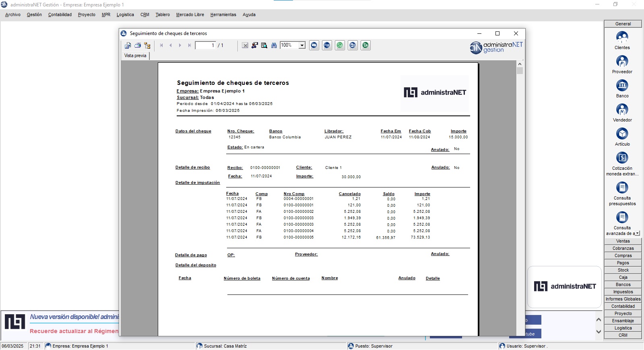This screenshot has height=350, width=644.
Task: Click the close current view icon
Action: [x=245, y=45]
